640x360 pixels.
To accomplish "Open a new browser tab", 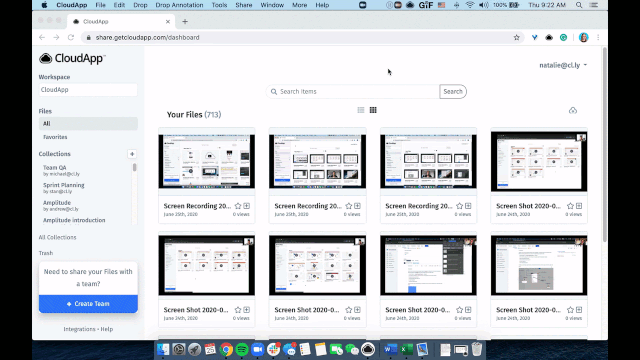I will (x=185, y=22).
